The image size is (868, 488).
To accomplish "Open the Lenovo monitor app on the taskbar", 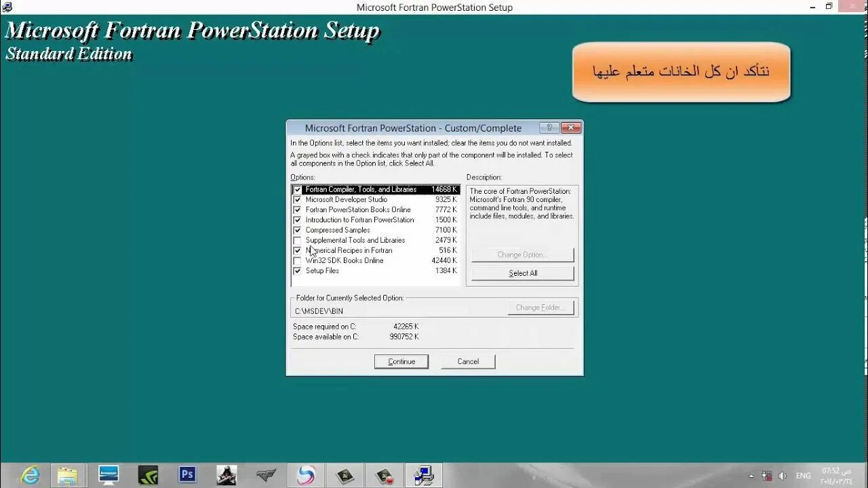I will pos(108,475).
